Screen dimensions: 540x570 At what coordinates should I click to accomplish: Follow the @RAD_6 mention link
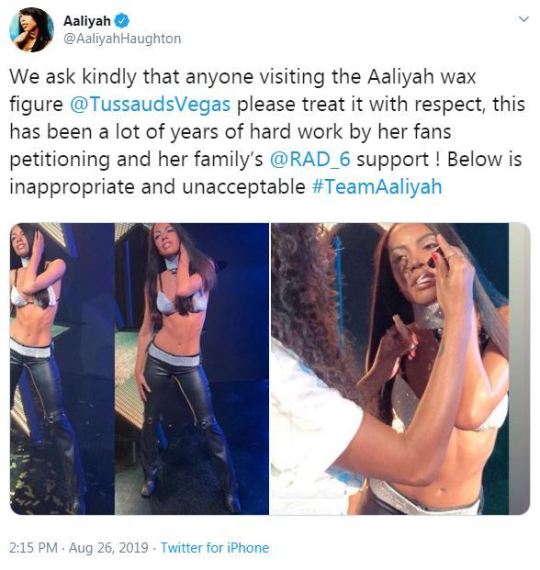coord(310,159)
